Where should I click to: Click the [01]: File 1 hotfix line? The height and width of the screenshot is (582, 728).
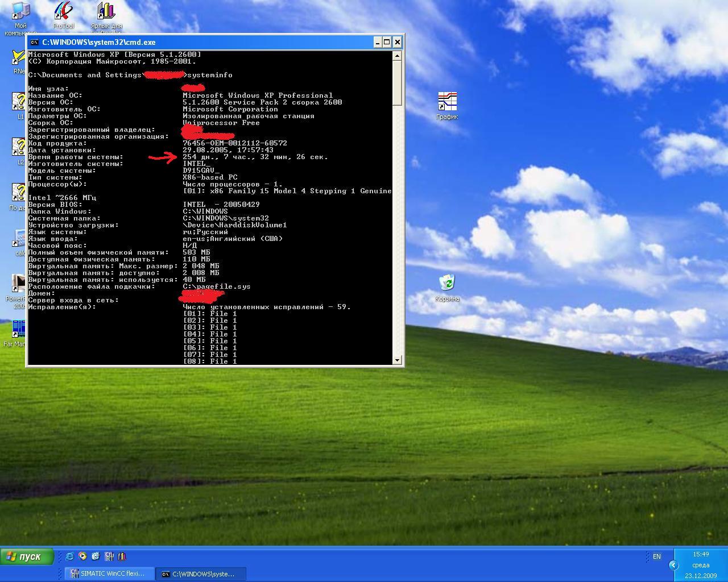pyautogui.click(x=210, y=314)
